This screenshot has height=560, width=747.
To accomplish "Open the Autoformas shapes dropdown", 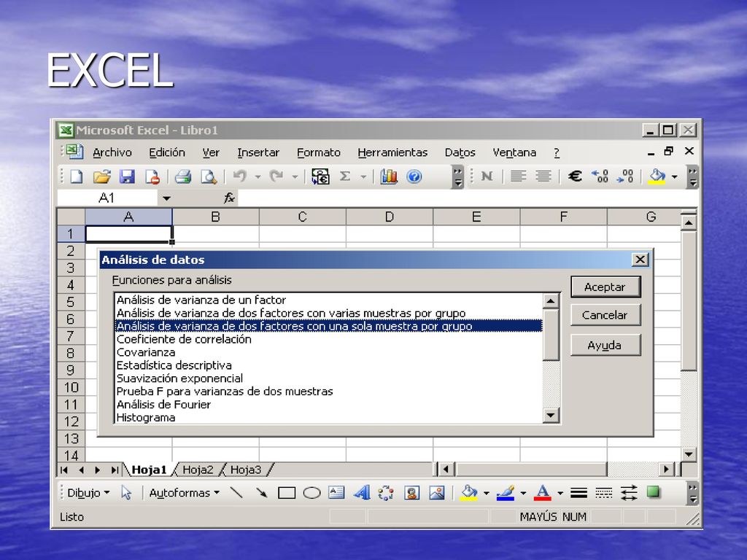I will (x=185, y=493).
